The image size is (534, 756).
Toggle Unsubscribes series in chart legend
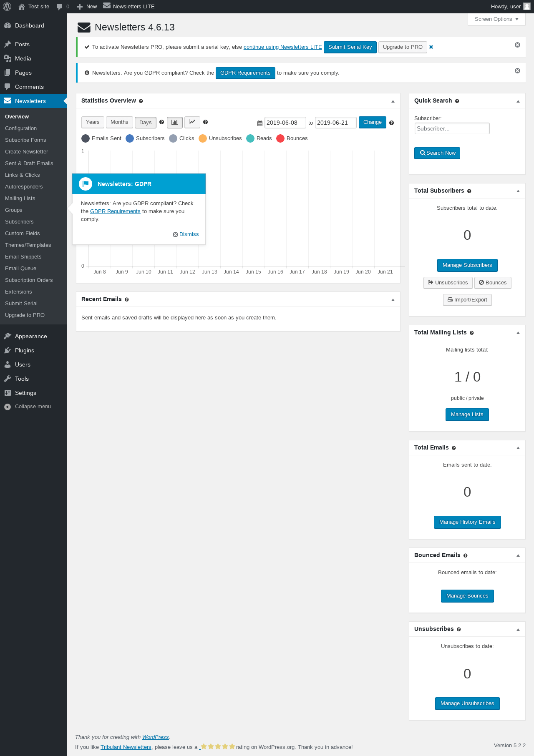(x=220, y=138)
